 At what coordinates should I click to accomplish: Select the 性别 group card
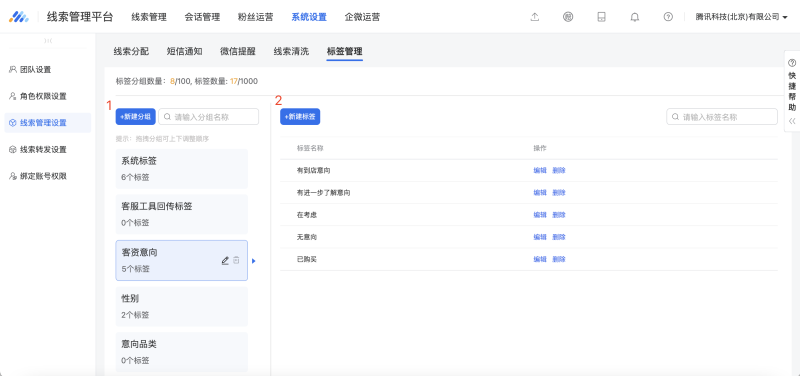click(182, 306)
